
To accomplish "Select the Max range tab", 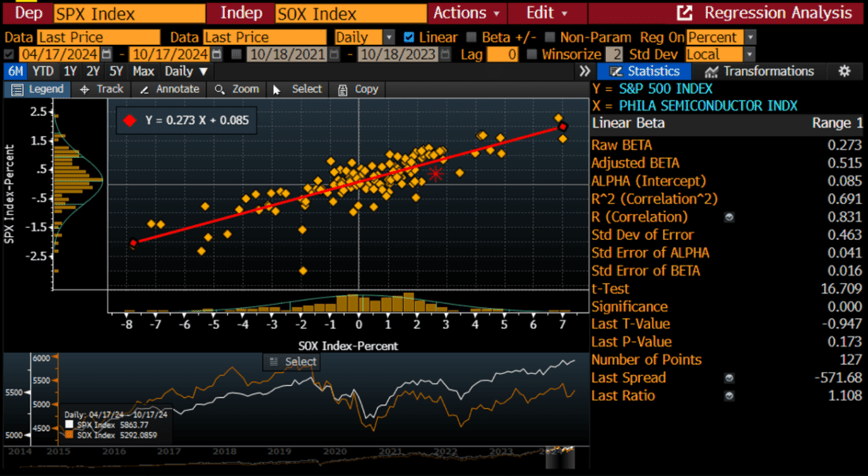I will [x=144, y=71].
